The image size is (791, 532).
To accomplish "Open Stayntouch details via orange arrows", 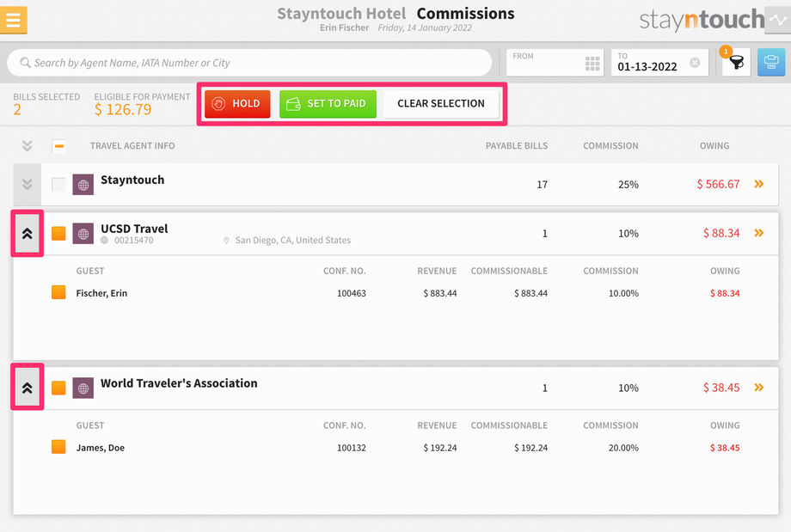I will click(x=758, y=184).
